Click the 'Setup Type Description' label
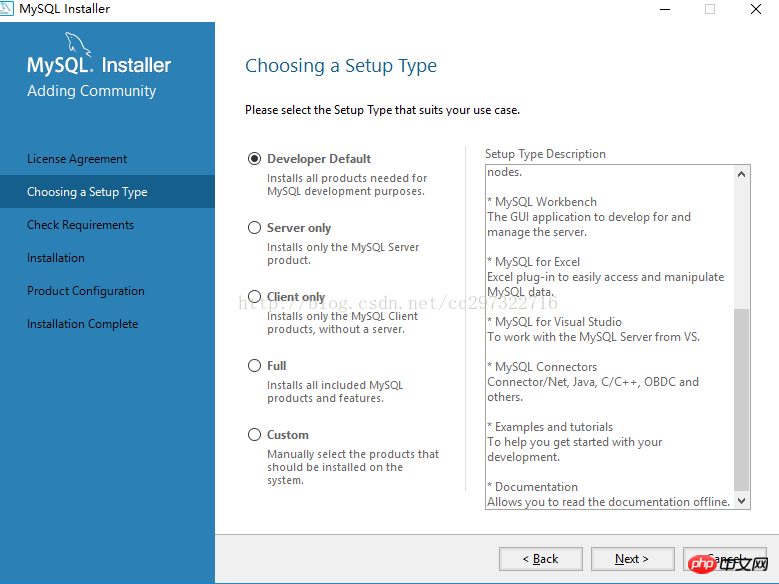This screenshot has width=779, height=584. click(x=545, y=154)
